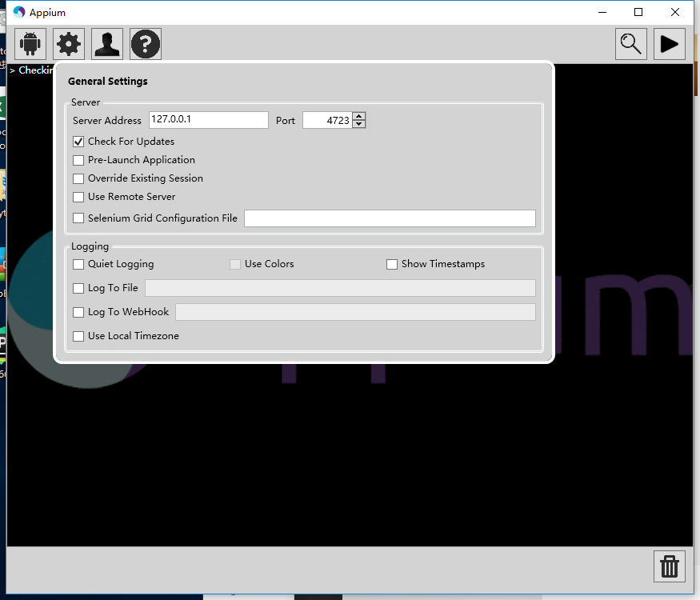Click the Log To WebHook URL field
The image size is (700, 600).
355,312
